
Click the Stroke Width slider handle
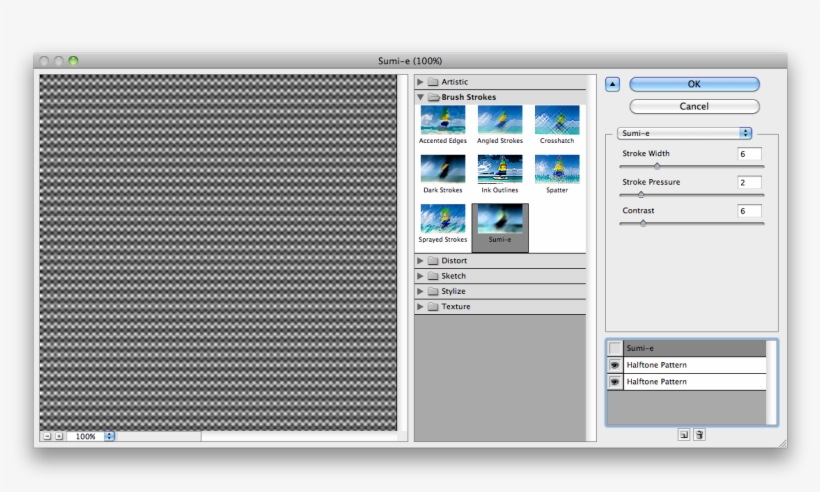point(657,166)
